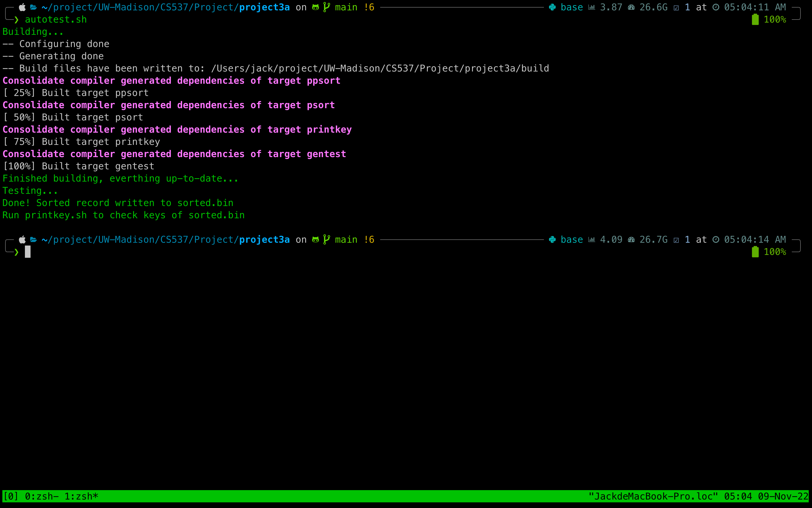Click the checkbox jobs icon in the first prompt
The width and height of the screenshot is (812, 508).
[676, 7]
